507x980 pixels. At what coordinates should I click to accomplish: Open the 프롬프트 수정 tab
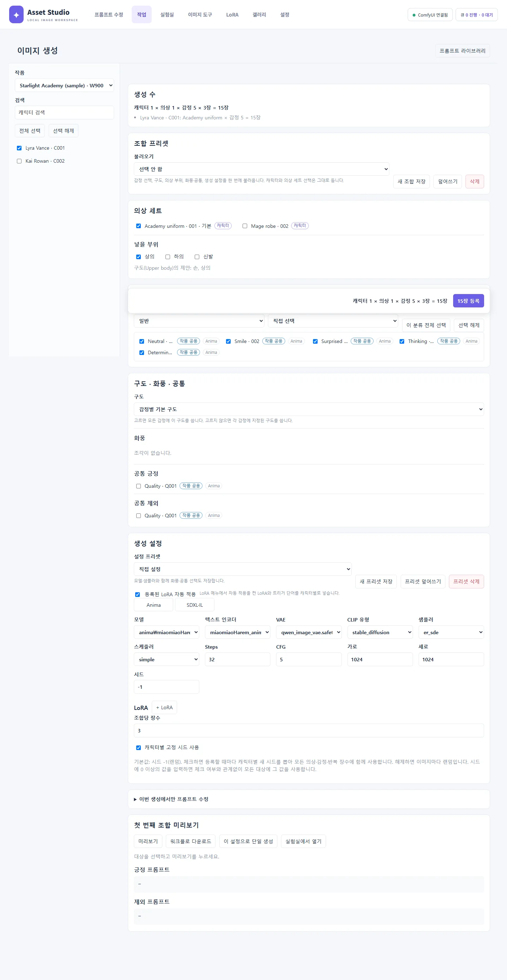(x=109, y=14)
